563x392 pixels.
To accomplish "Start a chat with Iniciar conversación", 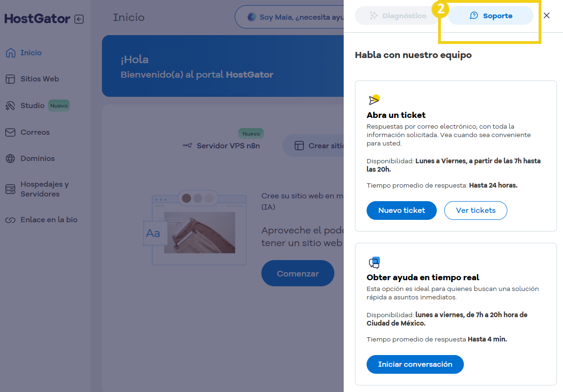I will tap(415, 364).
